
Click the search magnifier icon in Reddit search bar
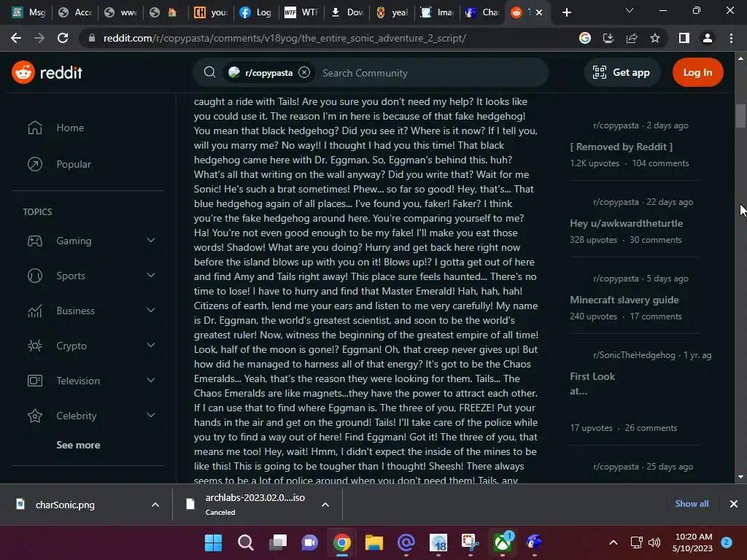coord(209,72)
